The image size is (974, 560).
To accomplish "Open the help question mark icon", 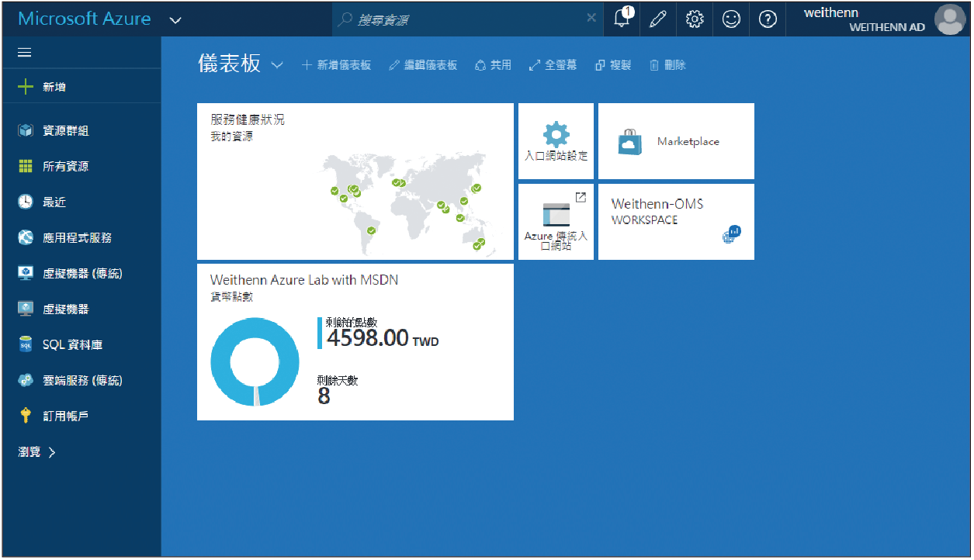I will [x=768, y=19].
